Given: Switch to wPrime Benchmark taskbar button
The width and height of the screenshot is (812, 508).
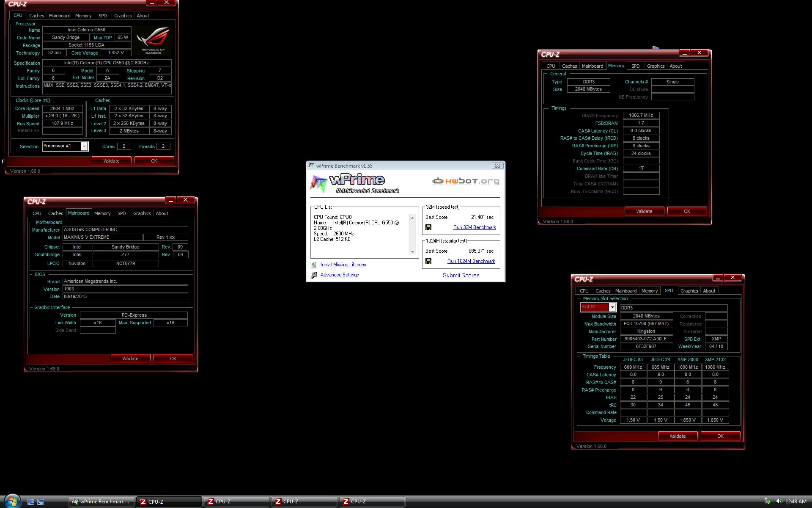Looking at the screenshot, I should click(x=101, y=502).
